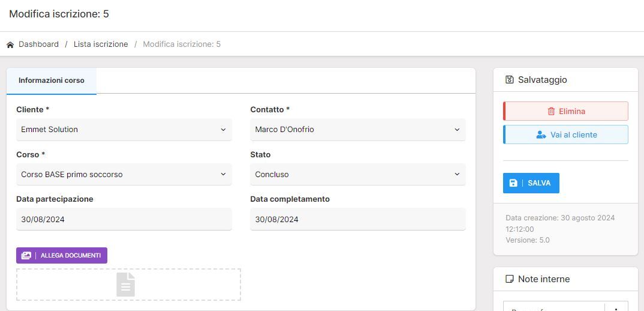The image size is (644, 311).
Task: Change the Stato dropdown value
Action: [357, 175]
